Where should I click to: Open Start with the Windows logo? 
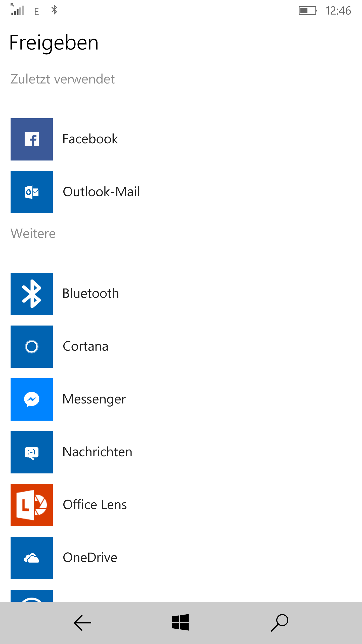pyautogui.click(x=180, y=622)
